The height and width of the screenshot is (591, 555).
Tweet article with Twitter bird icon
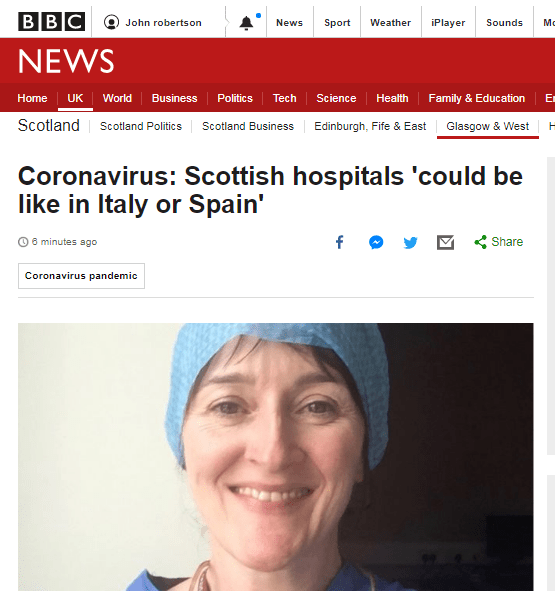tap(410, 242)
